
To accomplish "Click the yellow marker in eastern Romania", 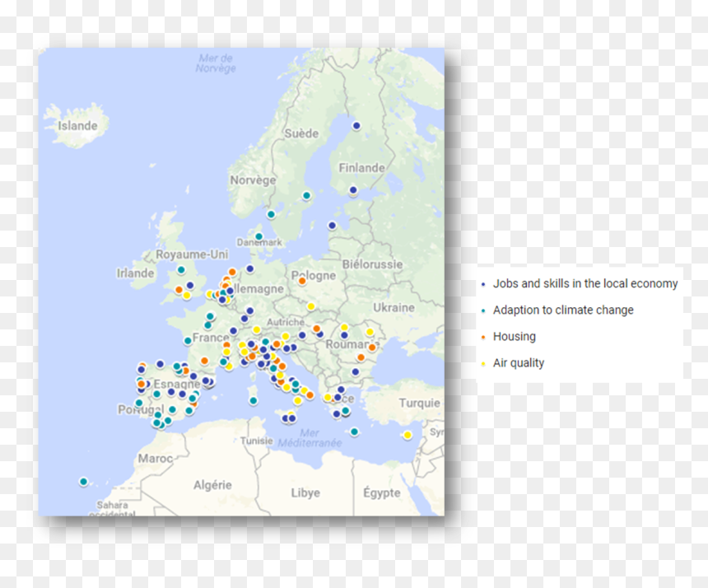I will [370, 332].
